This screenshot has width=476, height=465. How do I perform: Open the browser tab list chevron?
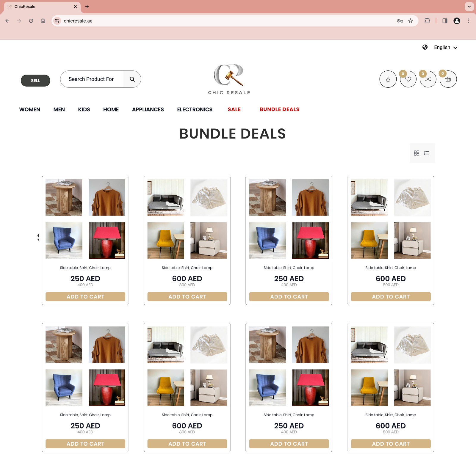click(469, 7)
